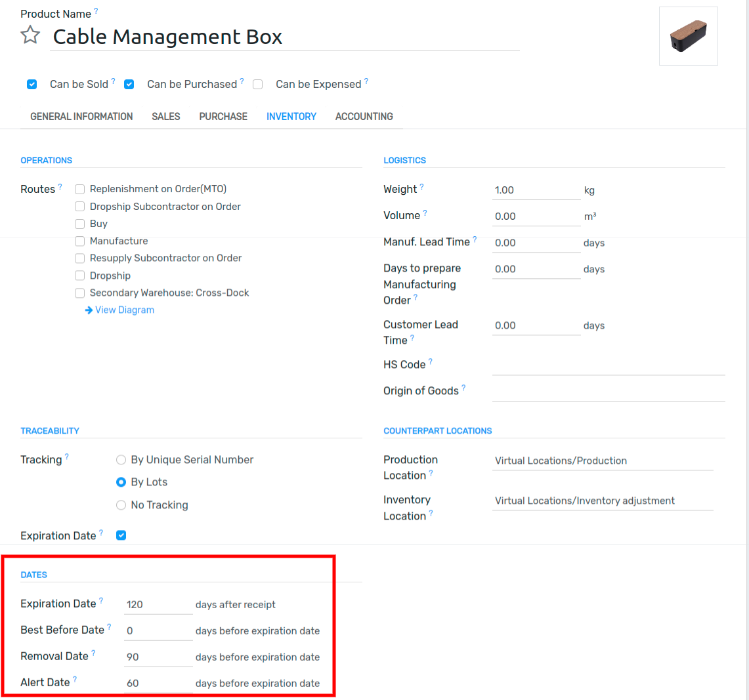Show help tooltip for Alert Date
The height and width of the screenshot is (700, 749).
(75, 680)
